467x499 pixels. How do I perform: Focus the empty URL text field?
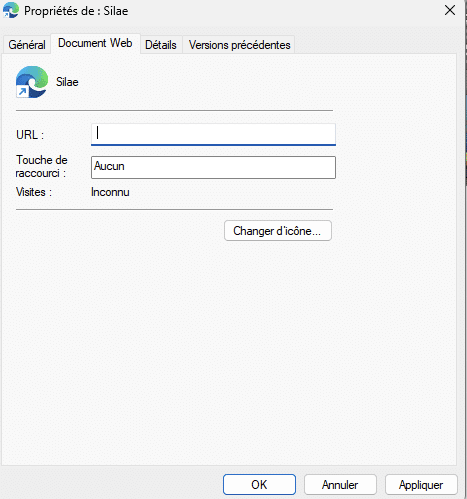pos(213,134)
